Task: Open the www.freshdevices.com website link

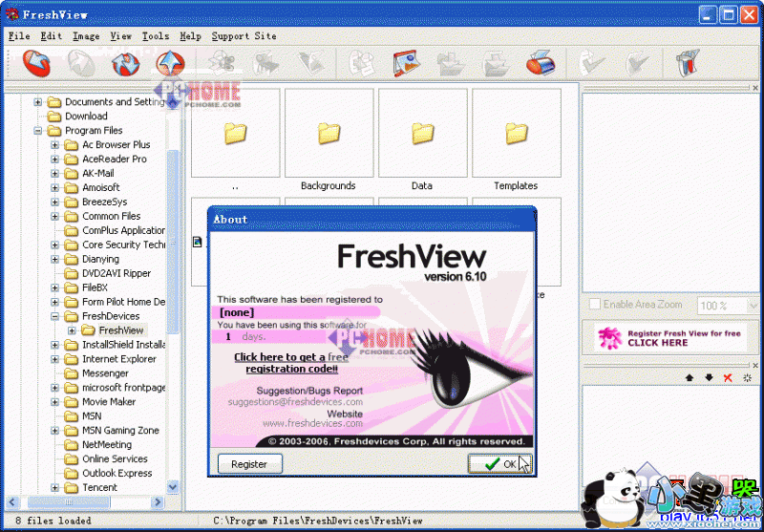Action: pos(313,423)
